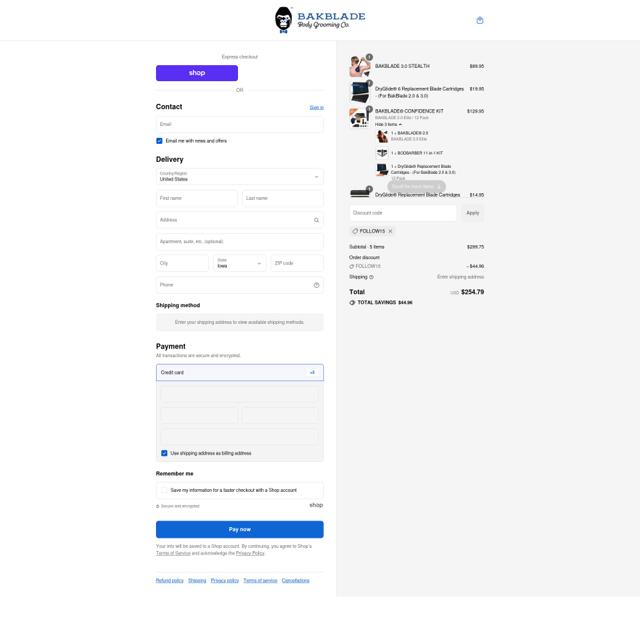This screenshot has width=640, height=623.
Task: Click the Address input field
Action: click(240, 220)
